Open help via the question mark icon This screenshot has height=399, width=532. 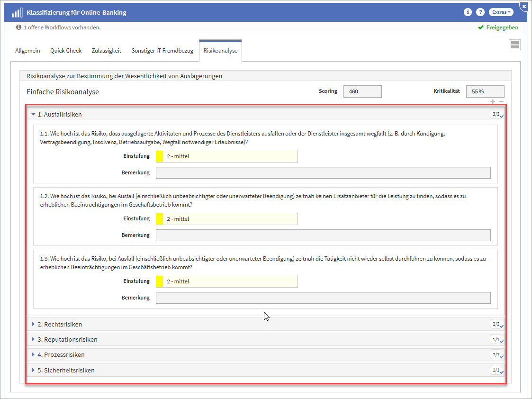(x=480, y=12)
